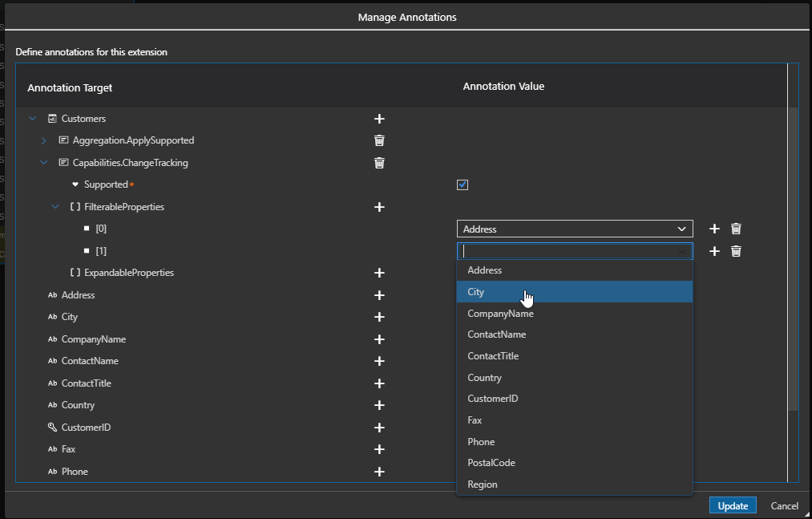Open the Address dropdown for item [0]
The width and height of the screenshot is (812, 519).
(575, 229)
